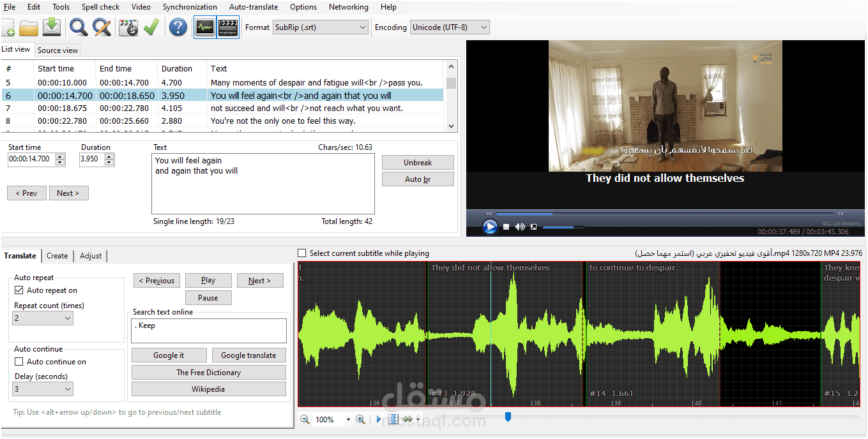868x439 pixels.
Task: Click the Unbreak button
Action: 418,163
